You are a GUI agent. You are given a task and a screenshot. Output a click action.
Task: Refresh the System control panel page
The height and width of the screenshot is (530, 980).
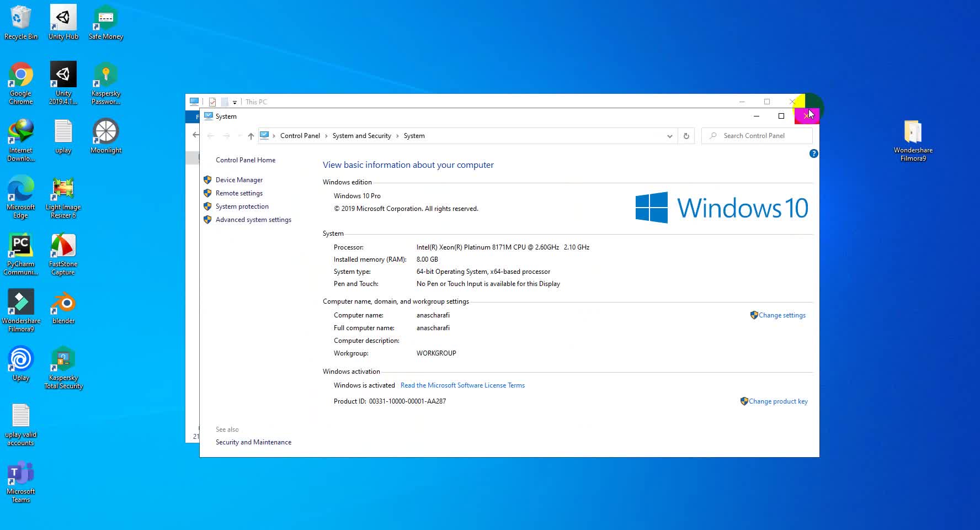coord(686,136)
